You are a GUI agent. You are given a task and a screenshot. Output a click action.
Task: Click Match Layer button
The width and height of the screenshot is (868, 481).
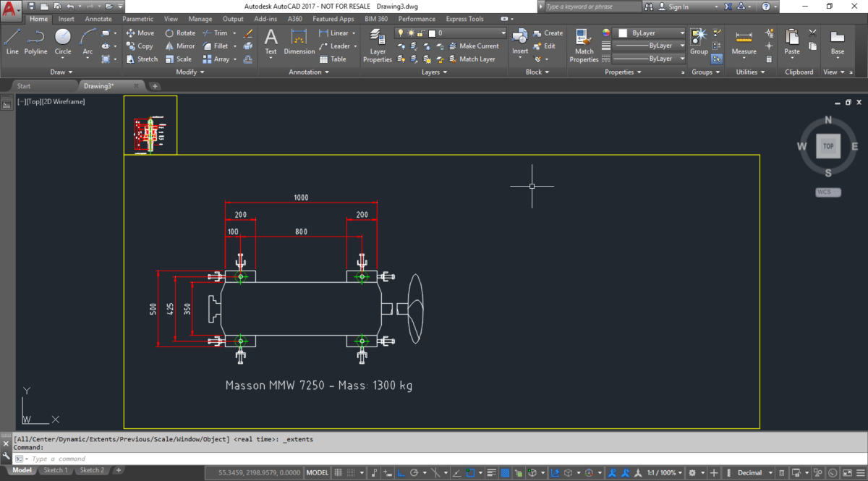(x=471, y=59)
